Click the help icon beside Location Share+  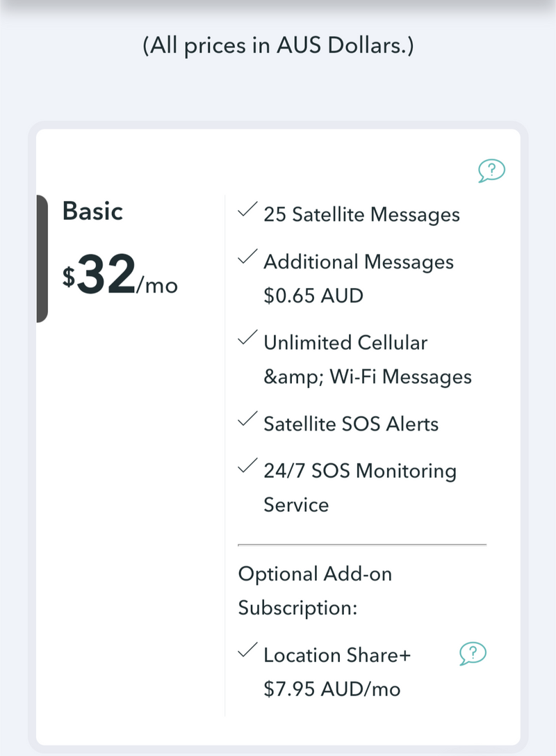click(x=473, y=653)
